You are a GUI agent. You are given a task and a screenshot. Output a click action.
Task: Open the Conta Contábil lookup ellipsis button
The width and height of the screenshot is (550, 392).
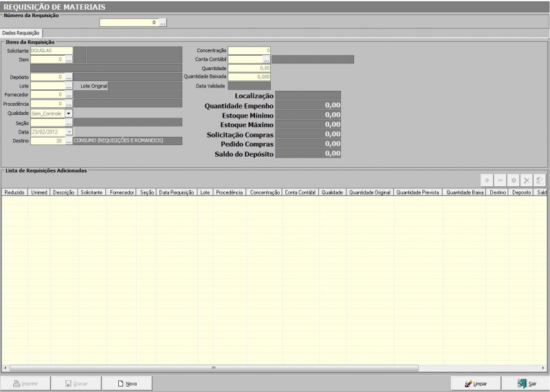[266, 60]
